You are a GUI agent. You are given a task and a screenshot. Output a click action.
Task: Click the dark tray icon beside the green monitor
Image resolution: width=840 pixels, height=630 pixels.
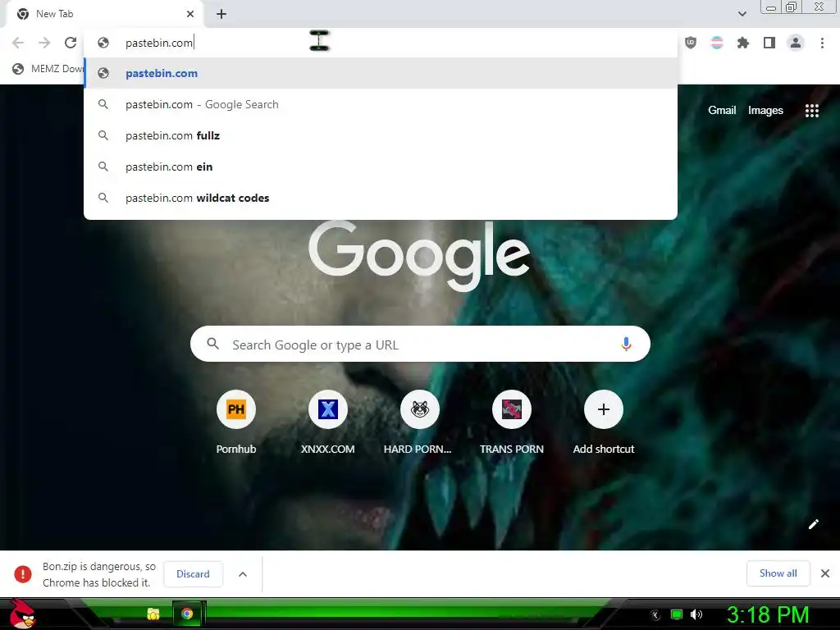tap(655, 615)
